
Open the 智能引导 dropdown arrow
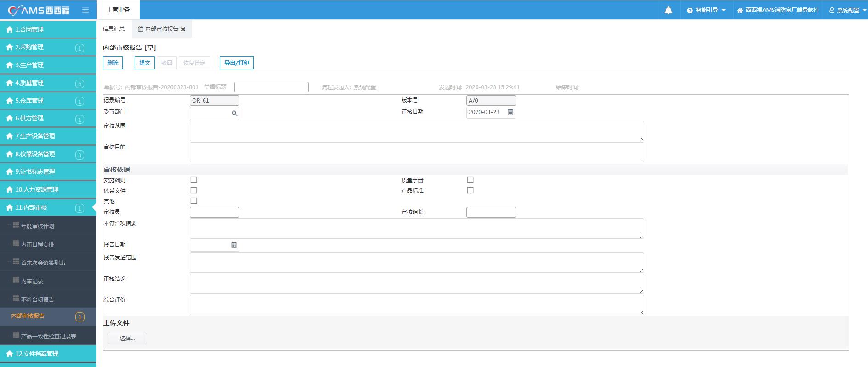724,10
